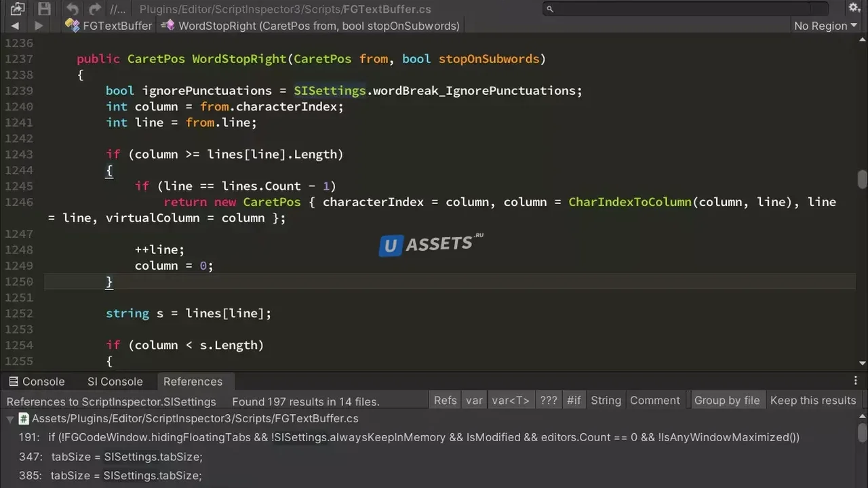This screenshot has height=488, width=868.
Task: Click stopOnSubwords parameter on line 1237
Action: tap(488, 59)
